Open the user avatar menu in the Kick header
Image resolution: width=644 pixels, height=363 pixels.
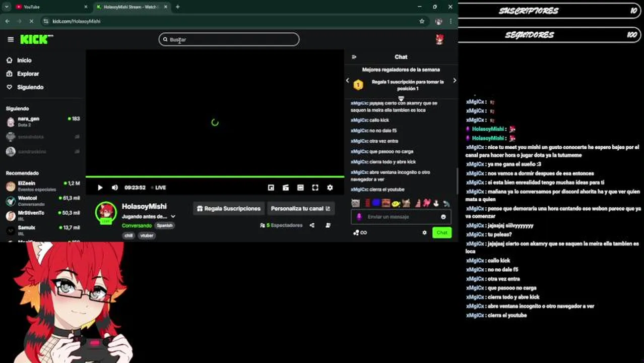tap(439, 40)
